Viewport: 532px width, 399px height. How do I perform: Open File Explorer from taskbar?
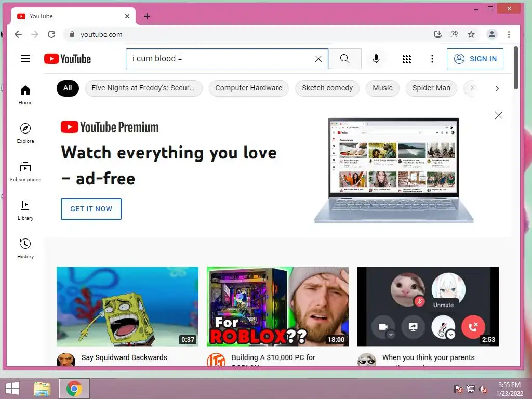43,389
